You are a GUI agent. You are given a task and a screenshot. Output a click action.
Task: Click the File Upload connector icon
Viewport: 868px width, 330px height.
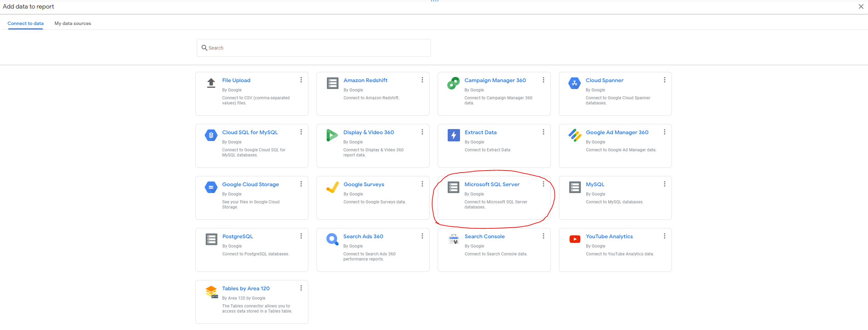point(211,83)
